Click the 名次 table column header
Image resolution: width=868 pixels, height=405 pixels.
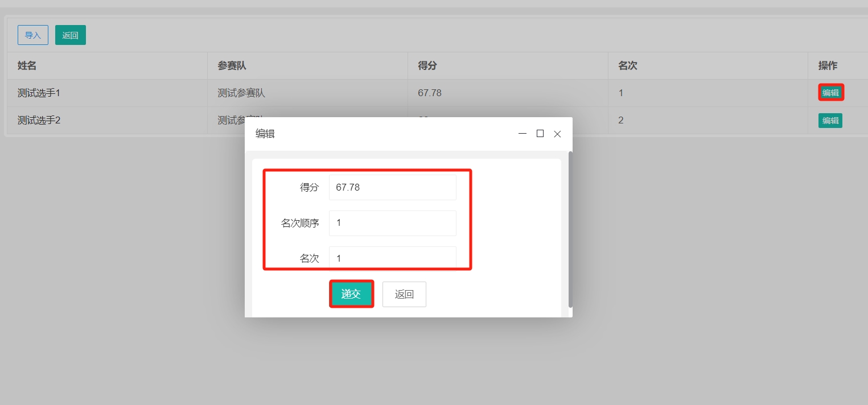(x=627, y=66)
